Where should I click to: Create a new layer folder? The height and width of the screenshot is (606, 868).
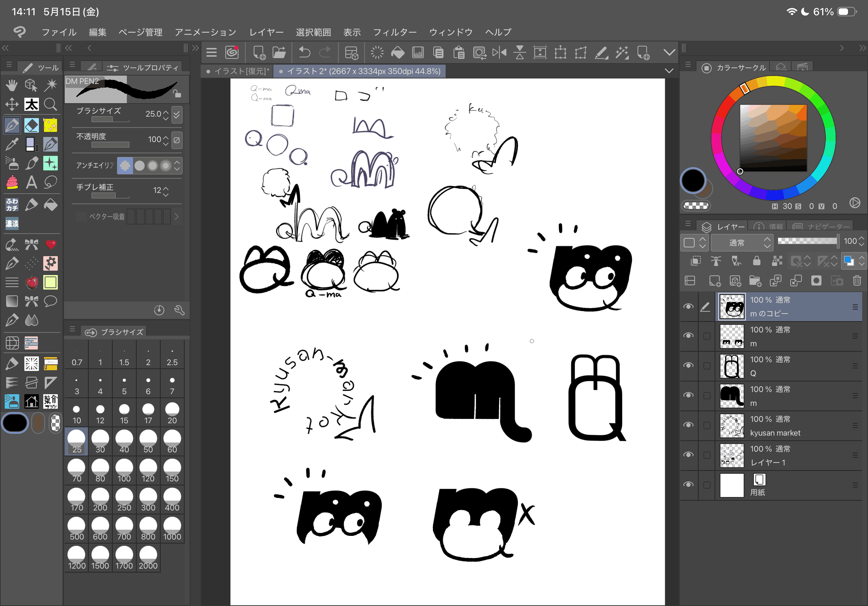[x=755, y=280]
